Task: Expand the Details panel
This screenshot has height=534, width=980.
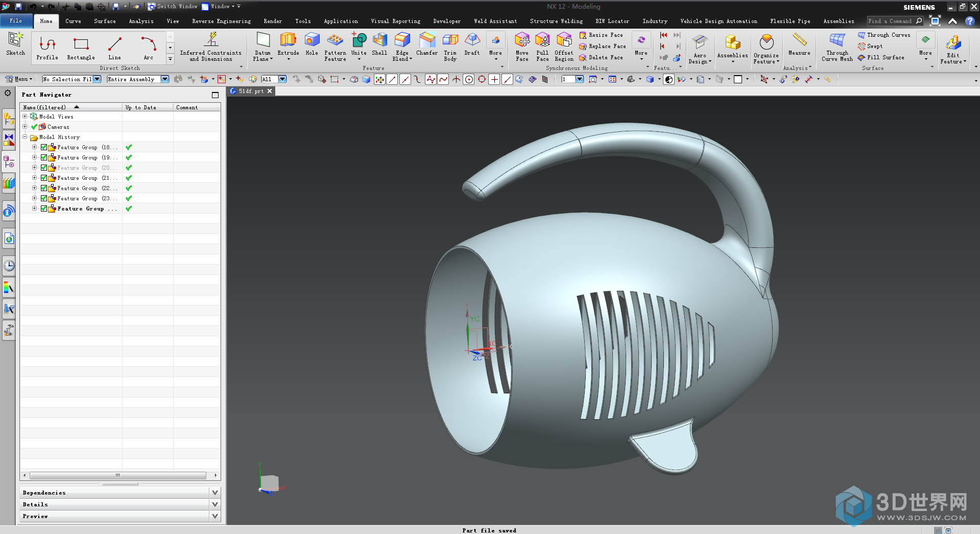Action: pyautogui.click(x=215, y=504)
